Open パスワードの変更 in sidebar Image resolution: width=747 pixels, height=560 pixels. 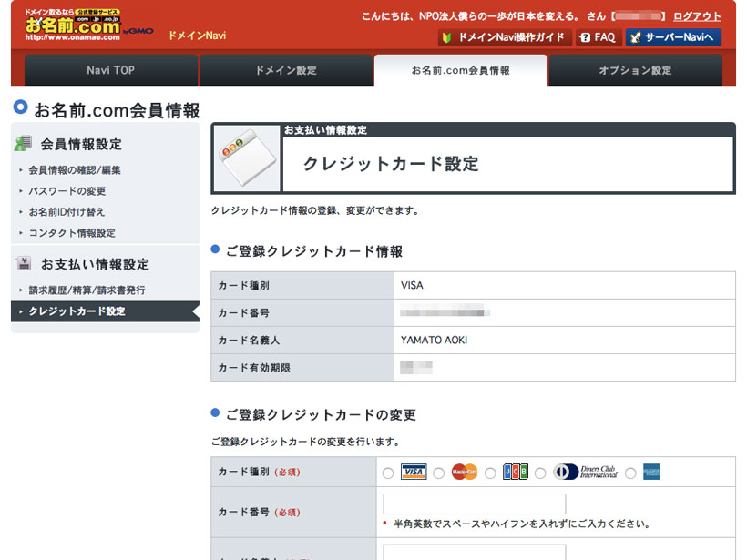[x=67, y=191]
